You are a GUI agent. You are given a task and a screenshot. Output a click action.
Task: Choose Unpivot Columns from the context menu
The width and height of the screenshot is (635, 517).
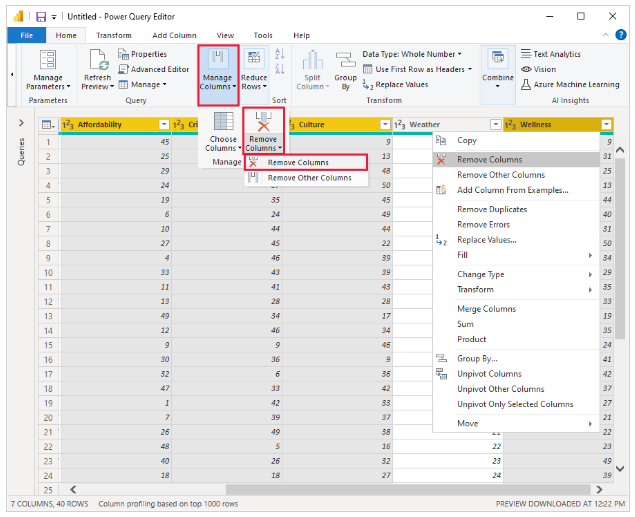coord(489,374)
